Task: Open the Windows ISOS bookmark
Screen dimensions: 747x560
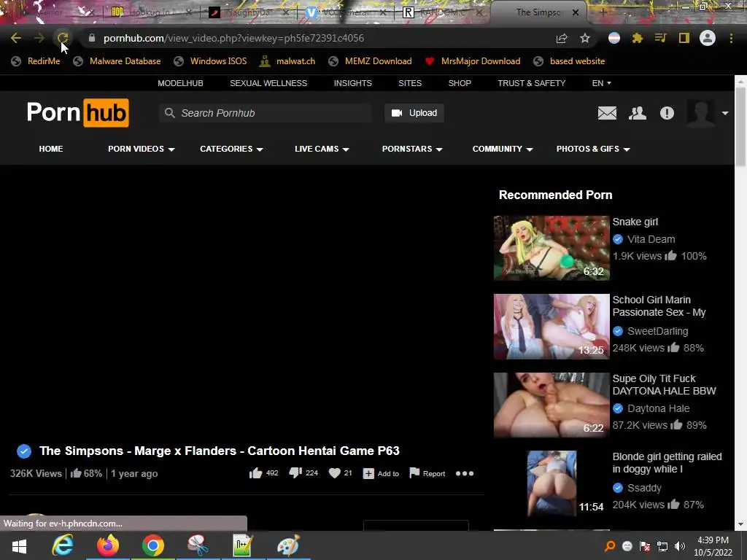Action: (x=211, y=61)
